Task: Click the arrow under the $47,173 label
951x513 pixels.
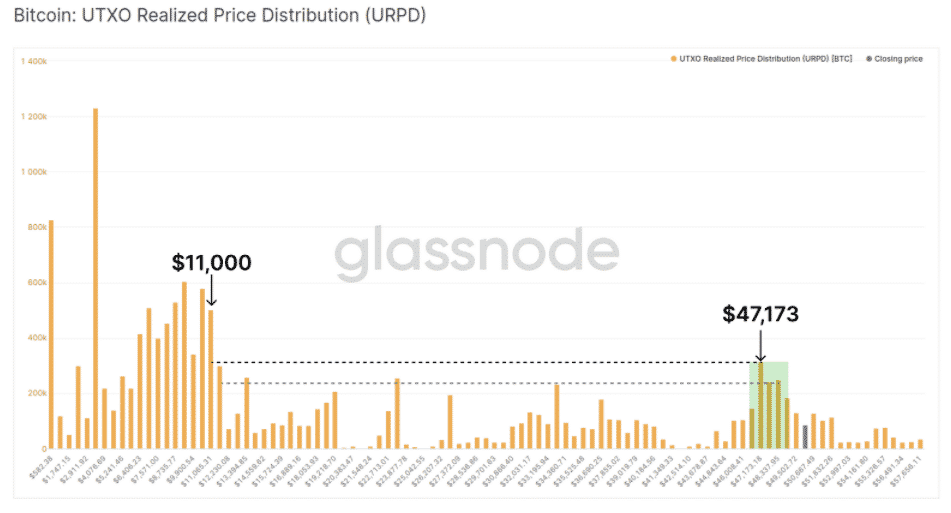Action: point(760,344)
